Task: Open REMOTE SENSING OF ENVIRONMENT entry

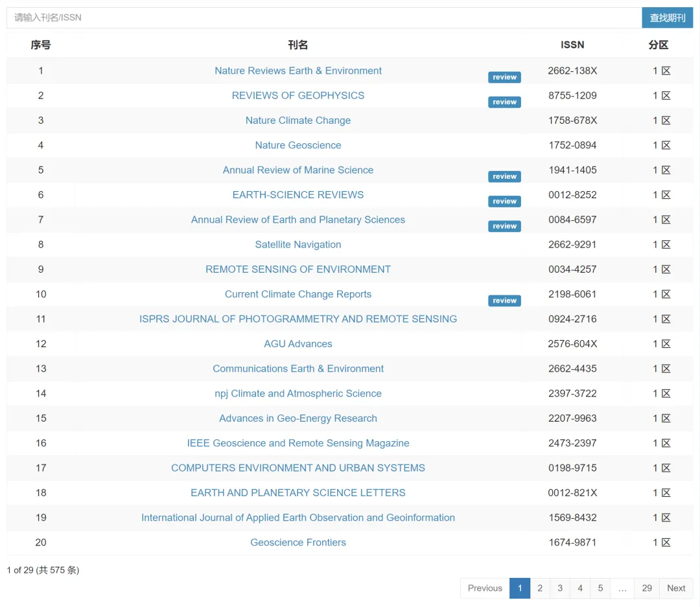Action: click(298, 269)
